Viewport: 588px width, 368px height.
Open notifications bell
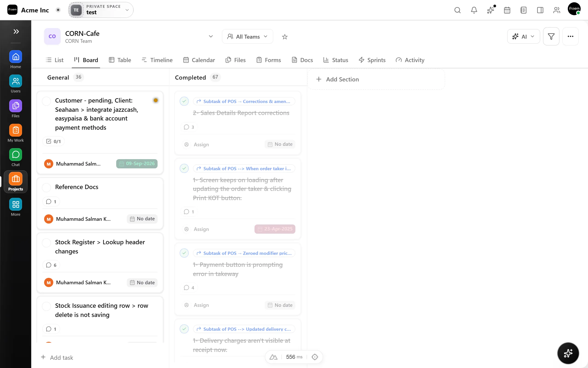(x=474, y=10)
